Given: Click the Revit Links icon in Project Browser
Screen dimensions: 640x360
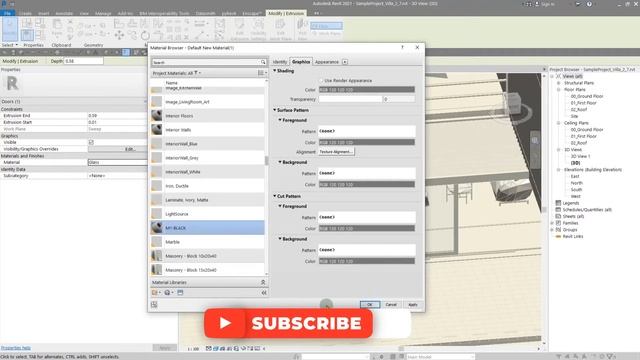Looking at the screenshot, I should coord(558,236).
